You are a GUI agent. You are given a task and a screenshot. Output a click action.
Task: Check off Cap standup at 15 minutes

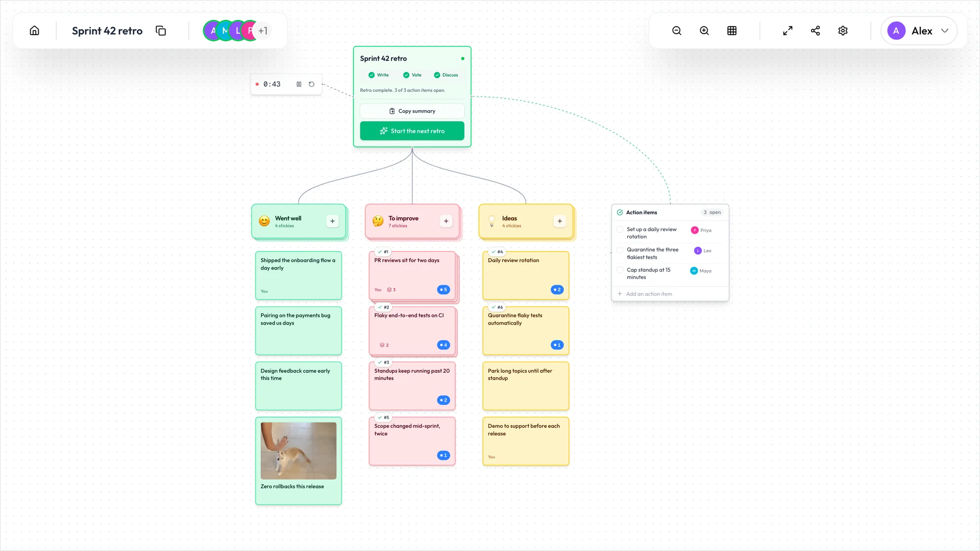[x=620, y=270]
